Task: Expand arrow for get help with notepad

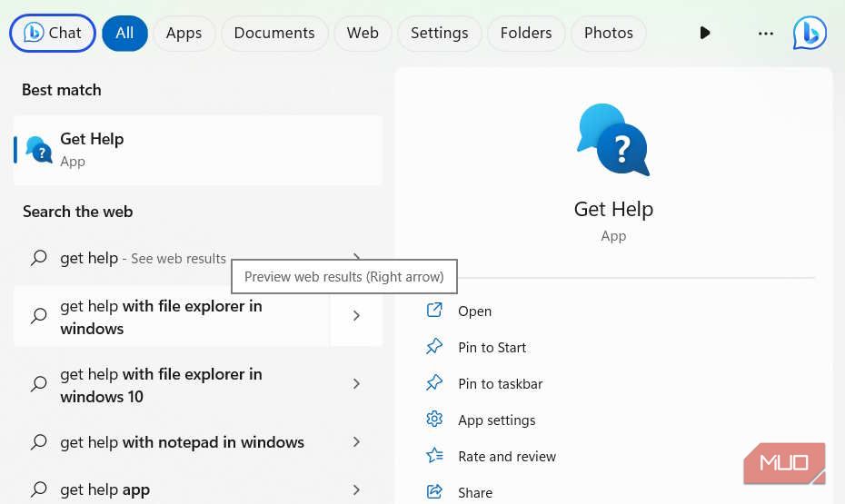Action: coord(356,442)
